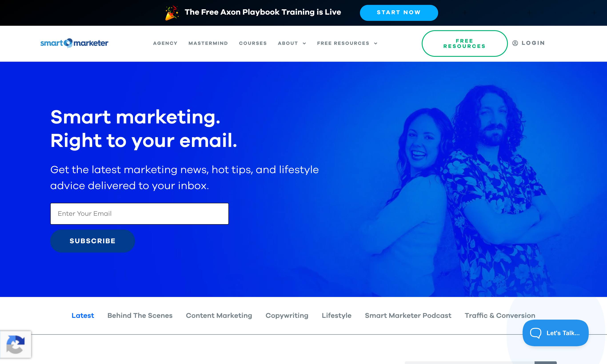Click the party popper icon in banner
The width and height of the screenshot is (607, 364).
172,13
